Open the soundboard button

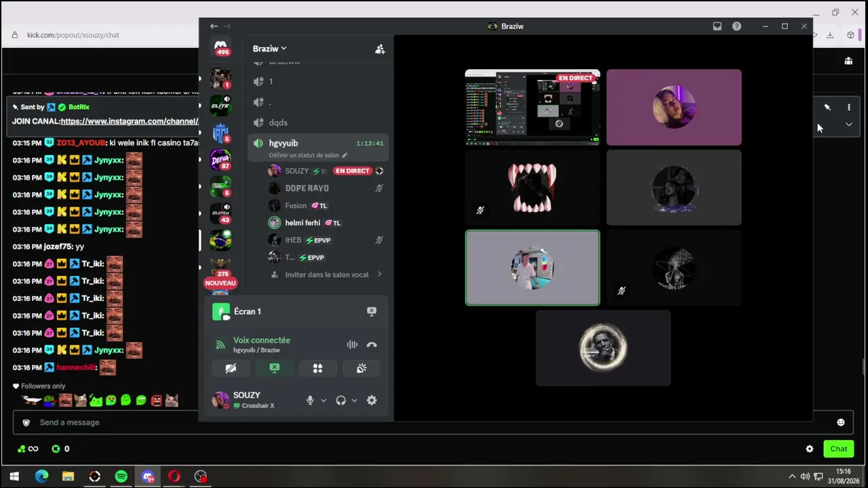pyautogui.click(x=361, y=368)
